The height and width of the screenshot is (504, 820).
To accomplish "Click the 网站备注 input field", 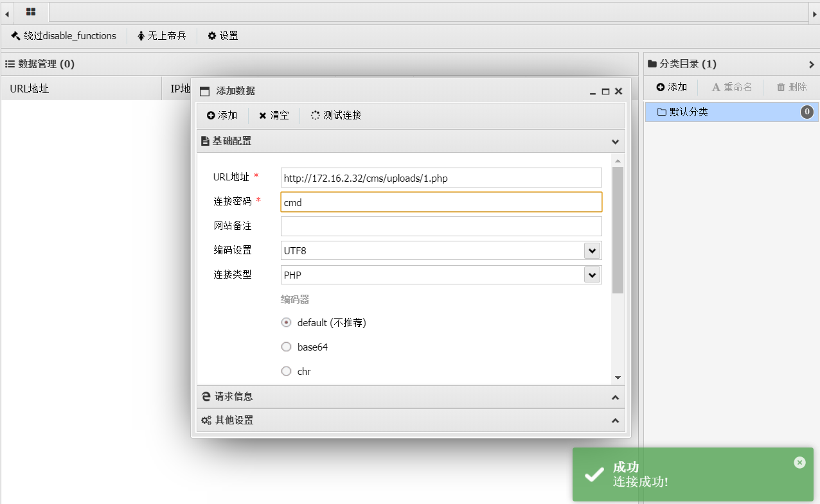I will (x=441, y=226).
